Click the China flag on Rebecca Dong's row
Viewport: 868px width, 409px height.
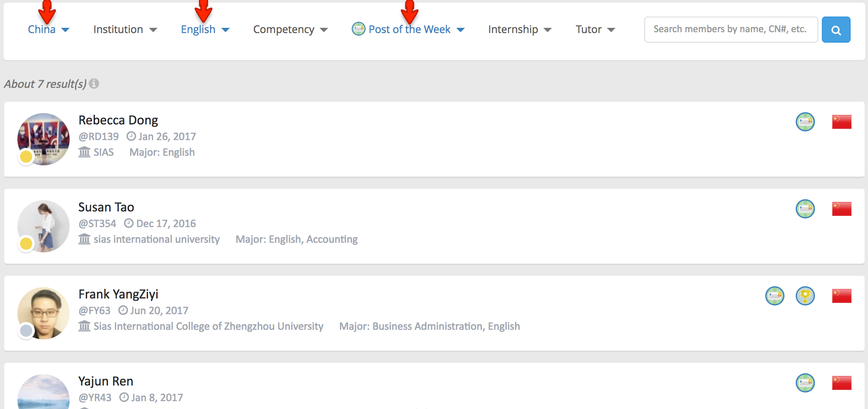(842, 122)
